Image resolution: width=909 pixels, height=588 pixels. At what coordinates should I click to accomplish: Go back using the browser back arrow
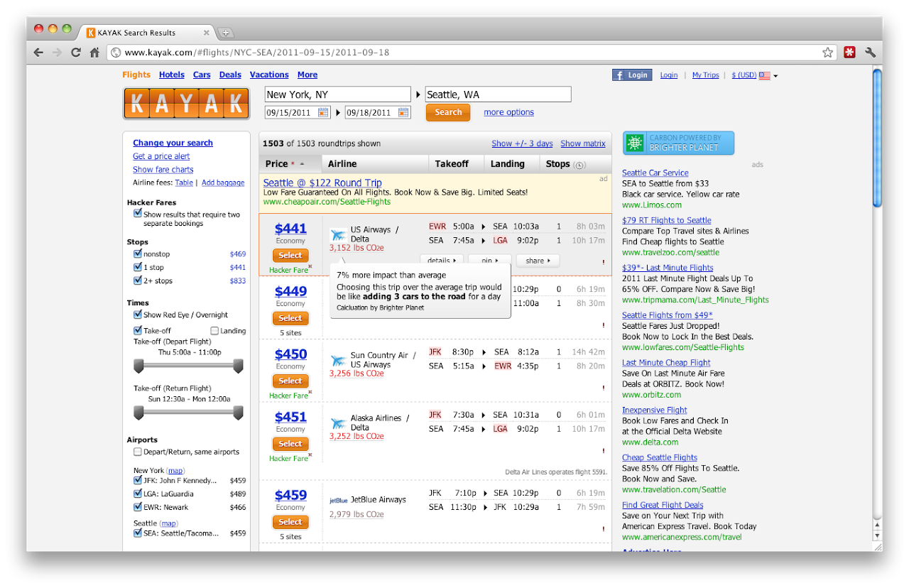pyautogui.click(x=38, y=53)
